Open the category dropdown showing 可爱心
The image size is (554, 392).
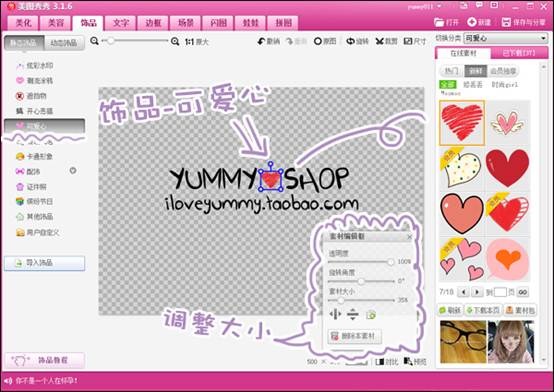pyautogui.click(x=506, y=38)
